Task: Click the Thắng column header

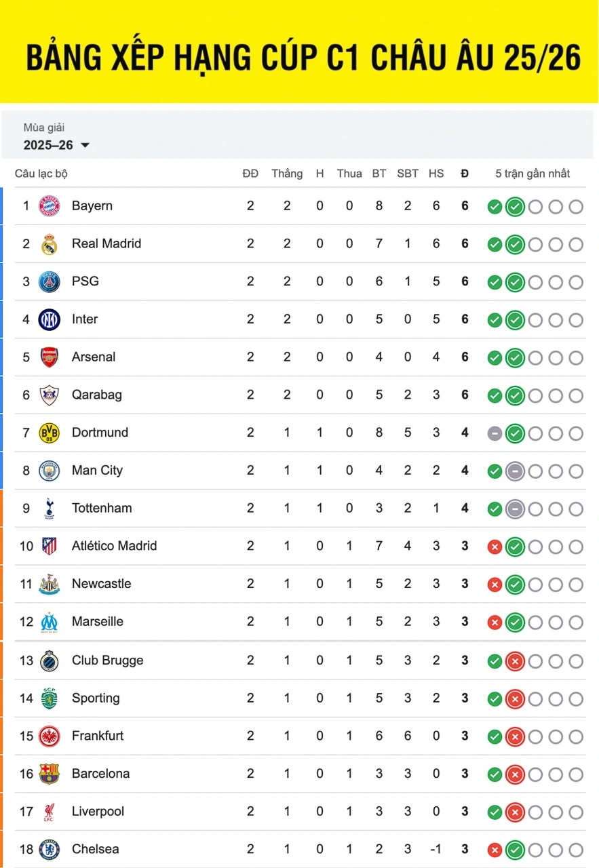Action: 287,174
